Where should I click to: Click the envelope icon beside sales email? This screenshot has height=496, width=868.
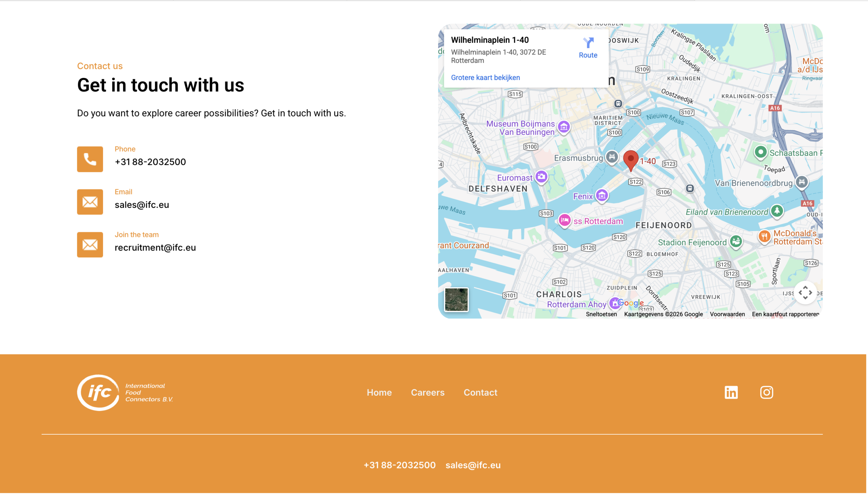[x=90, y=202]
